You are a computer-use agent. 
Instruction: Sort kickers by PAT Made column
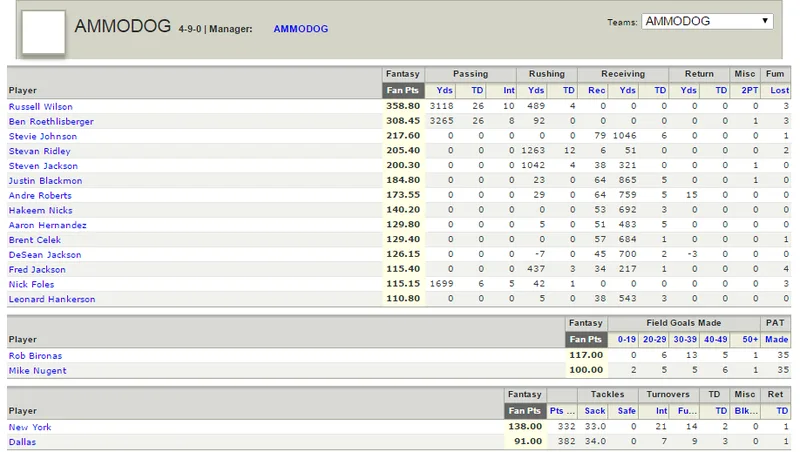click(x=777, y=339)
